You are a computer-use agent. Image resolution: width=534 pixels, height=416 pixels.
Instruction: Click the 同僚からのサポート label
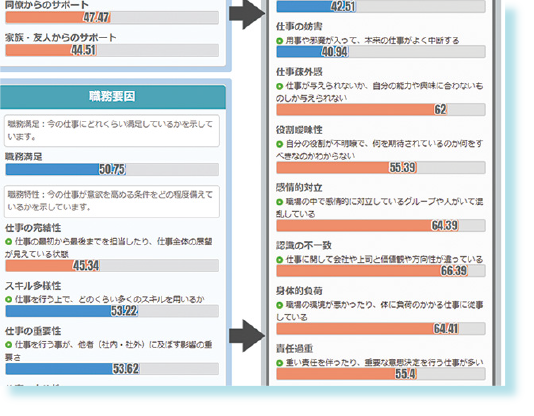[x=47, y=5]
